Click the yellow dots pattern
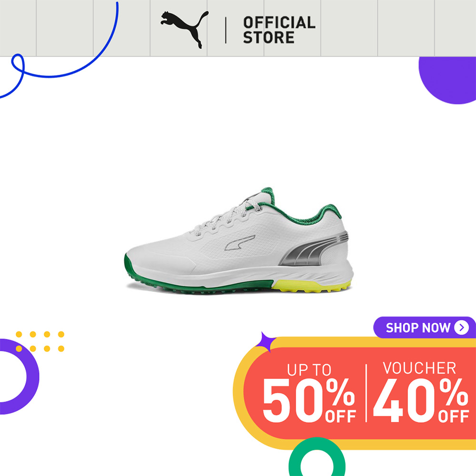This screenshot has height=476, width=476. pyautogui.click(x=40, y=341)
